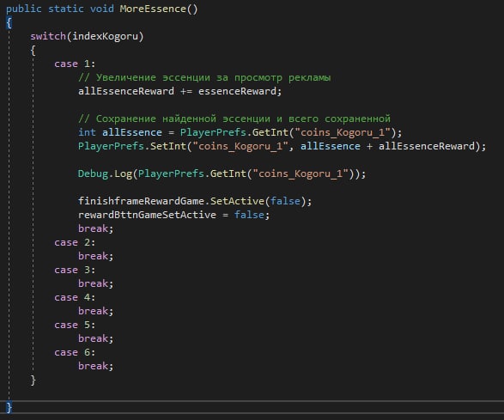504x420 pixels.
Task: Click PlayerPrefs in the int allEssence line
Action: [213, 132]
